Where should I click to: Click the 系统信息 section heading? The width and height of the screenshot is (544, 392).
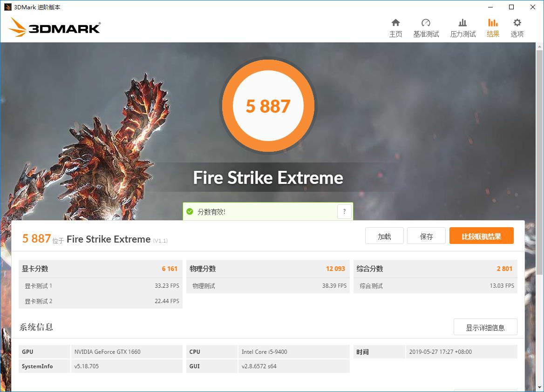(36, 327)
